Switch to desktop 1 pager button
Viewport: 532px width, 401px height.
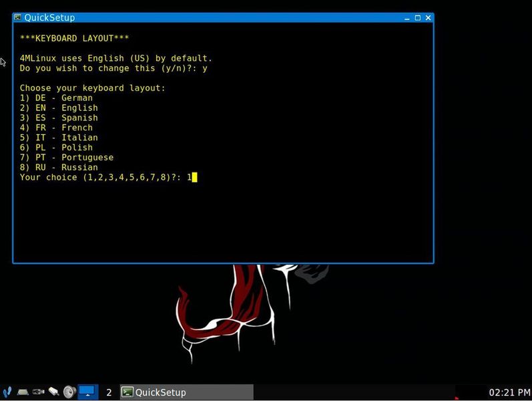[88, 392]
